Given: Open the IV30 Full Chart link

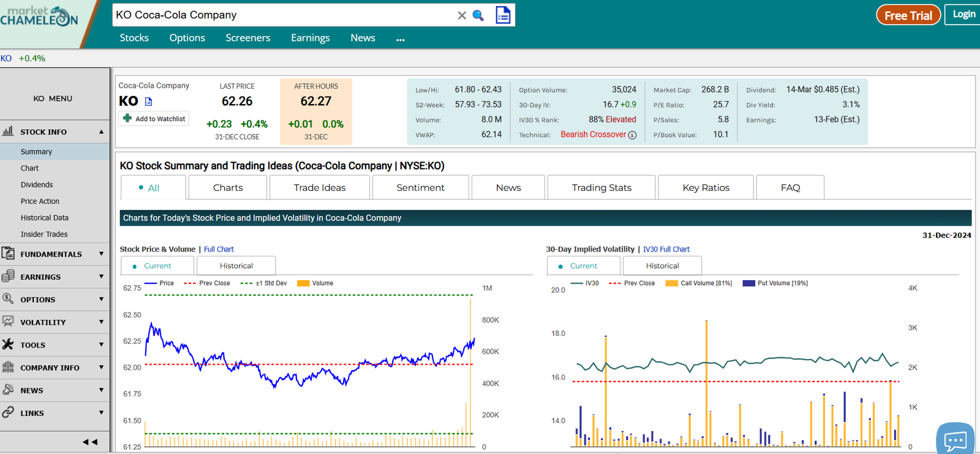Looking at the screenshot, I should (666, 249).
